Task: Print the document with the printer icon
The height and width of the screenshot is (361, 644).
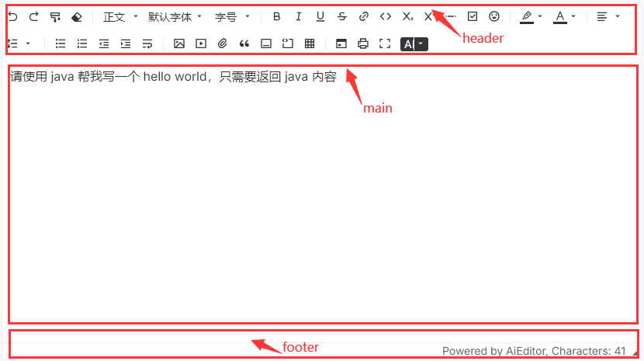Action: pyautogui.click(x=363, y=43)
